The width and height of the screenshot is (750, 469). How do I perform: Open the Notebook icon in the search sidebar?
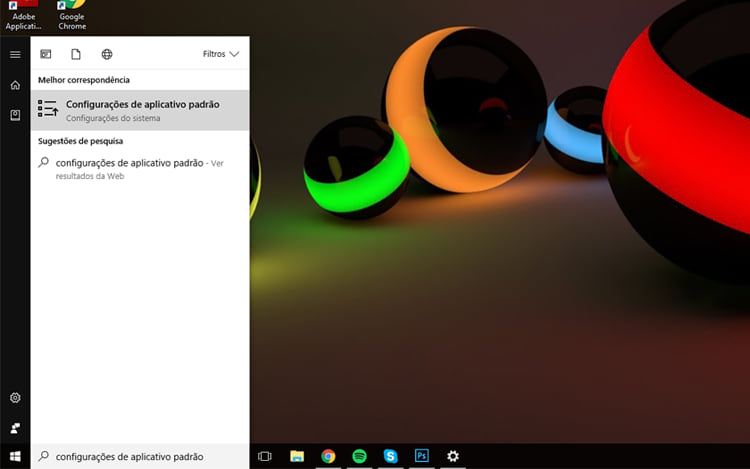click(x=15, y=115)
